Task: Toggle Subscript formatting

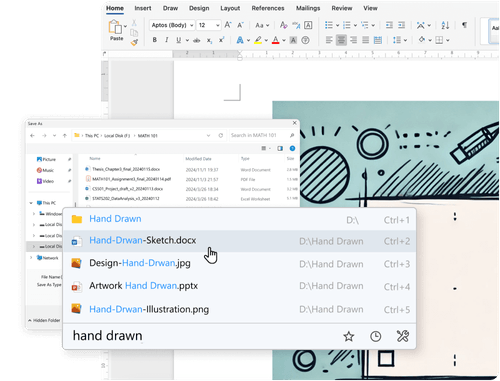Action: point(209,40)
